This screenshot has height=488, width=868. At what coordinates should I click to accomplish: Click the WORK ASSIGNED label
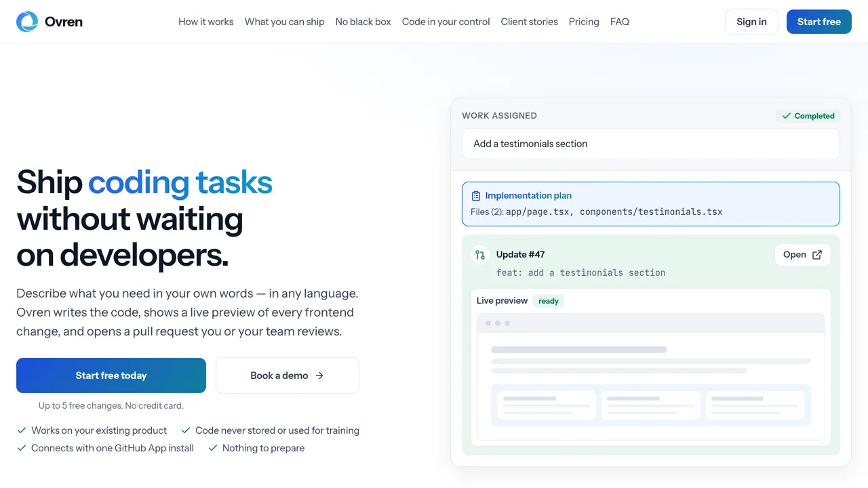click(500, 116)
